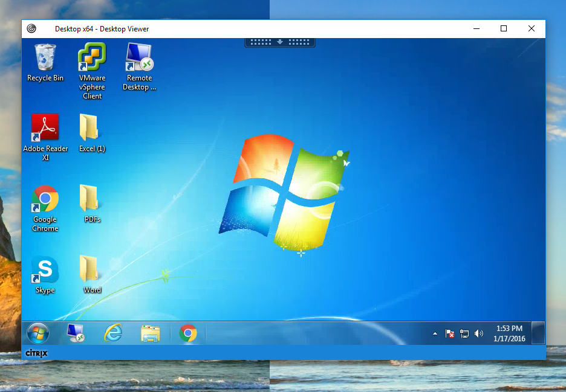Open the Action Center flag icon
The image size is (566, 392).
(x=450, y=333)
